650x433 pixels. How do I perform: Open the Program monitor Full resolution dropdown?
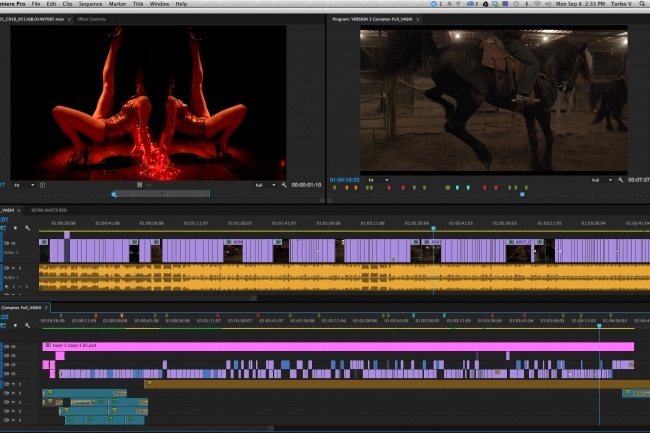click(x=601, y=180)
